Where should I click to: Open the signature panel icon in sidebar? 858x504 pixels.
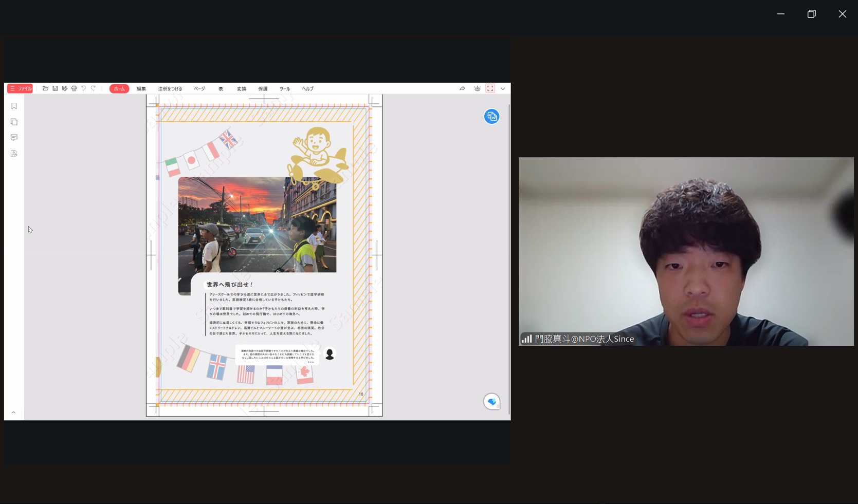[14, 154]
